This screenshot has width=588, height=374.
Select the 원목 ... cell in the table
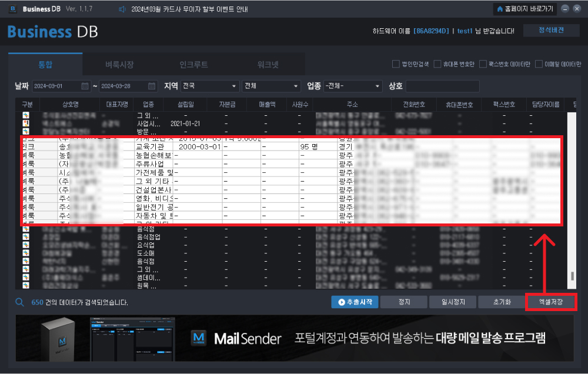[148, 285]
